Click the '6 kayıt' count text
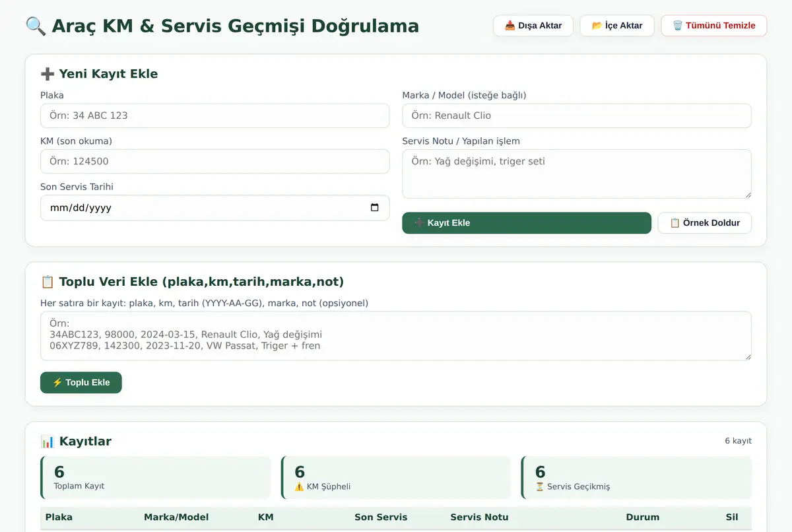The image size is (792, 532). point(738,441)
